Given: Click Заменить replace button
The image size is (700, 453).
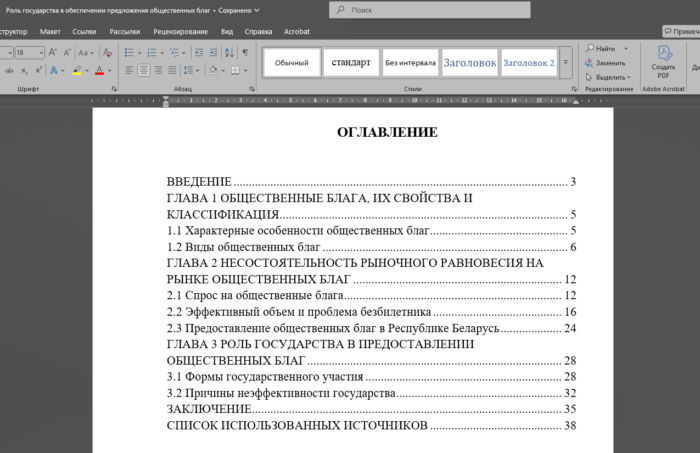Looking at the screenshot, I should [605, 63].
